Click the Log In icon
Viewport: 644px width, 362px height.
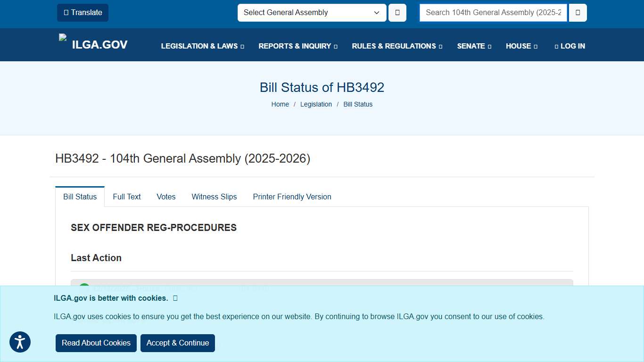556,46
